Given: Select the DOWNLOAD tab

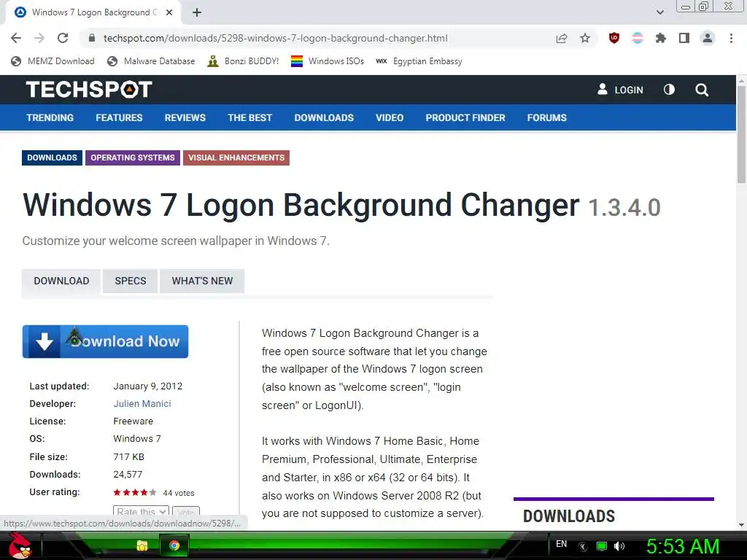Looking at the screenshot, I should coord(61,281).
